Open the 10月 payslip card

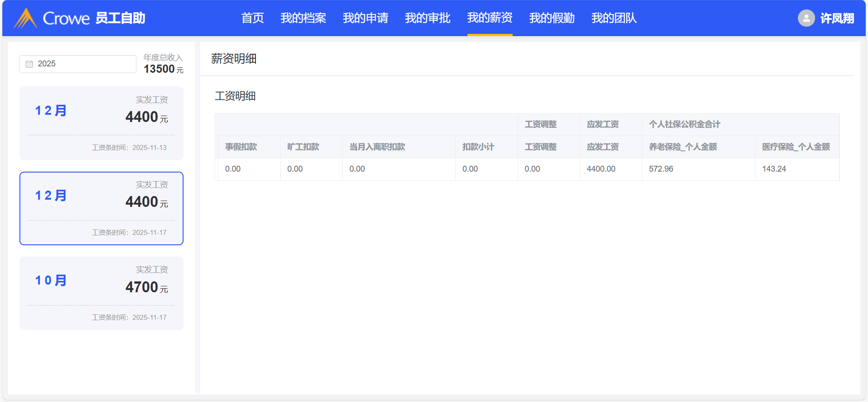(x=101, y=293)
